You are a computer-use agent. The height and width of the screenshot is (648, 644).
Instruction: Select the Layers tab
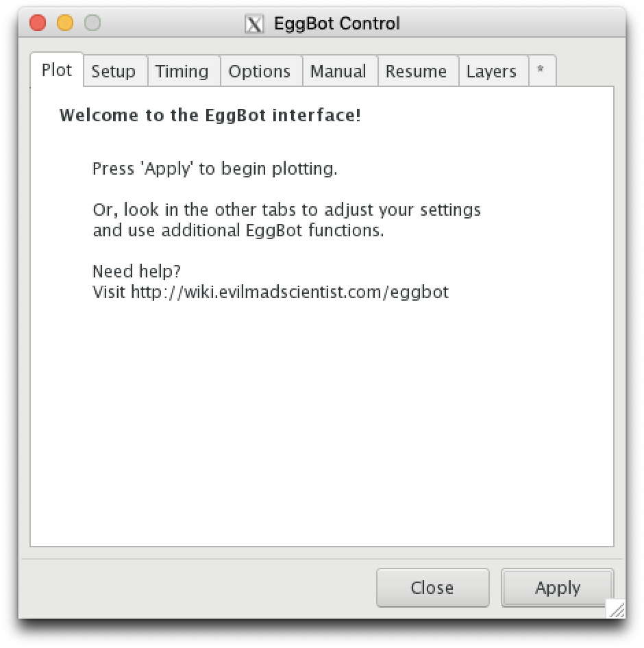[x=491, y=71]
